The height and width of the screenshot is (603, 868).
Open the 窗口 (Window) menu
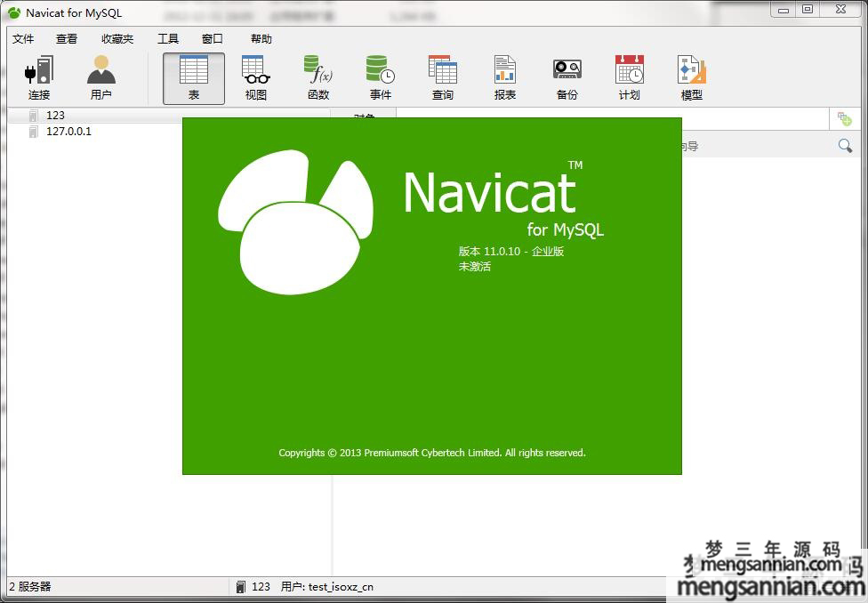[212, 39]
